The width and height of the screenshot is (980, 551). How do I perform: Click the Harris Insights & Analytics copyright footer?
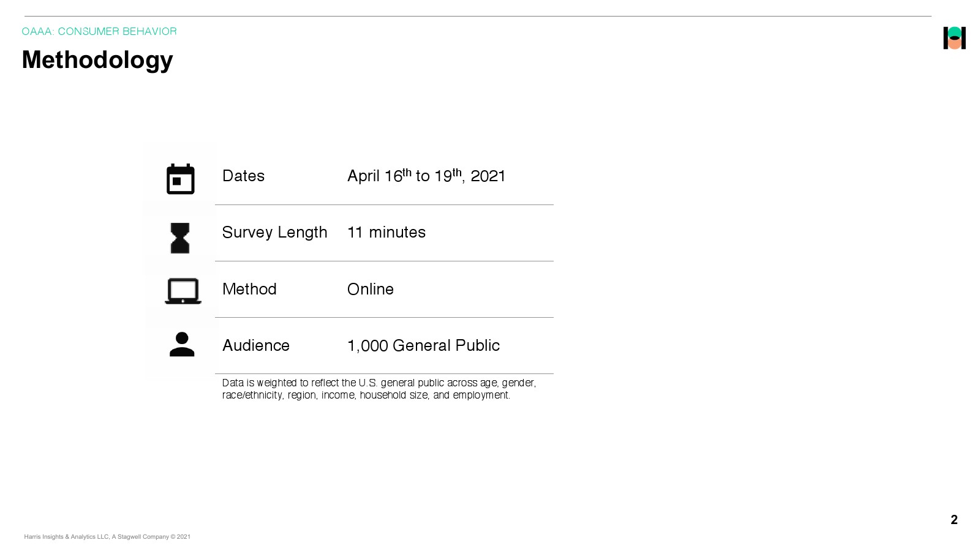(107, 537)
